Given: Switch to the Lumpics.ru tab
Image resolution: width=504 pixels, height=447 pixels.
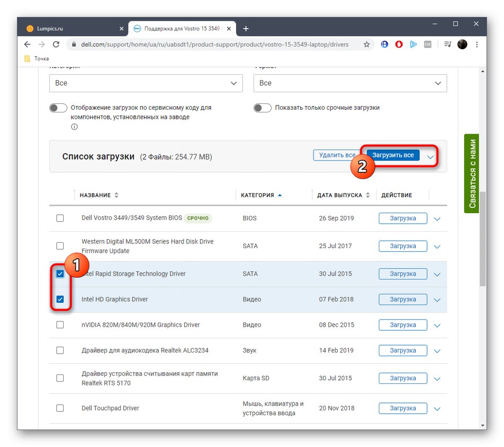Looking at the screenshot, I should 75,29.
